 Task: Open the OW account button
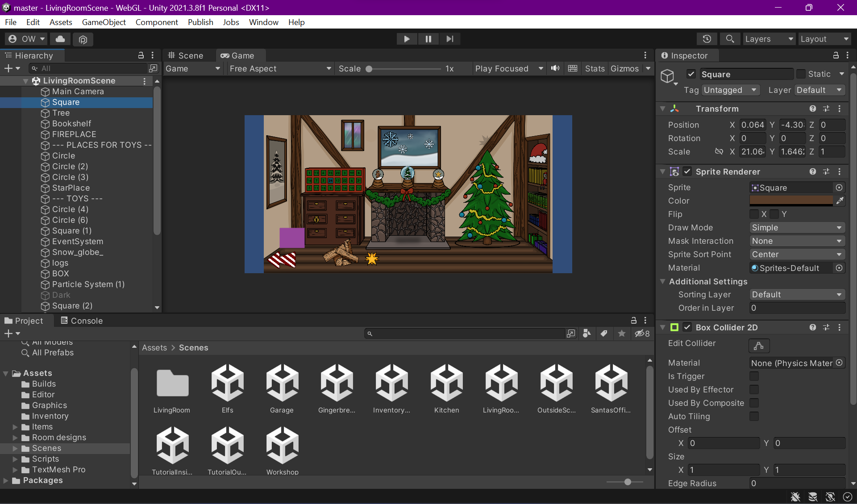coord(27,39)
